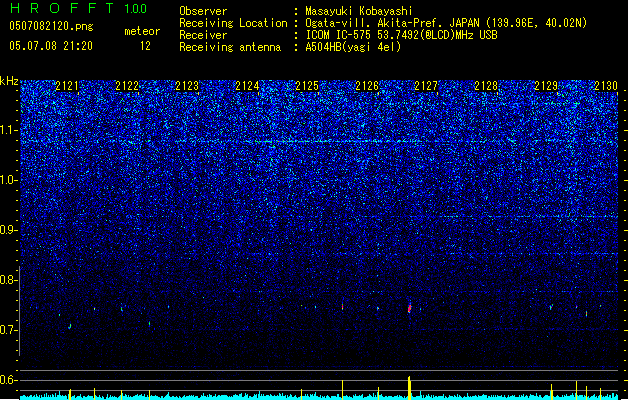This screenshot has width=629, height=400.
Task: Click the strong red meteor echo below 2127
Action: (410, 308)
